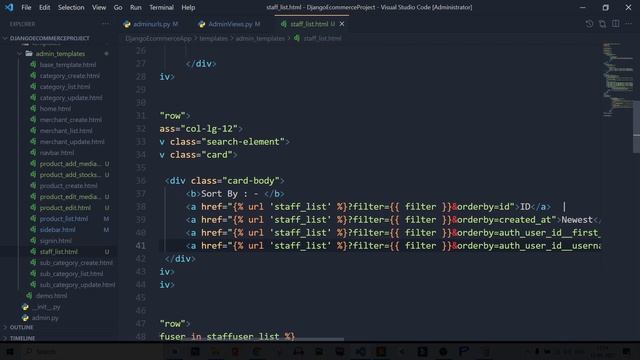Open admin.py file
The height and width of the screenshot is (360, 640).
point(45,318)
